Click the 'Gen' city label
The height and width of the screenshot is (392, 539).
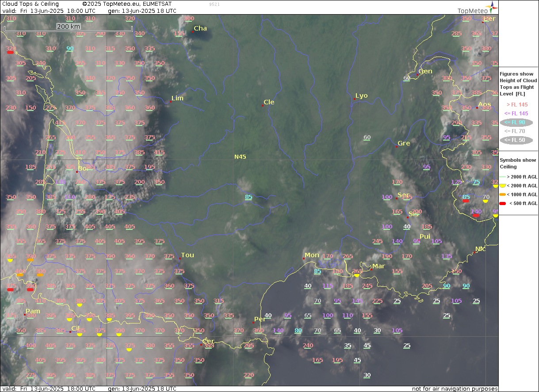tap(426, 71)
